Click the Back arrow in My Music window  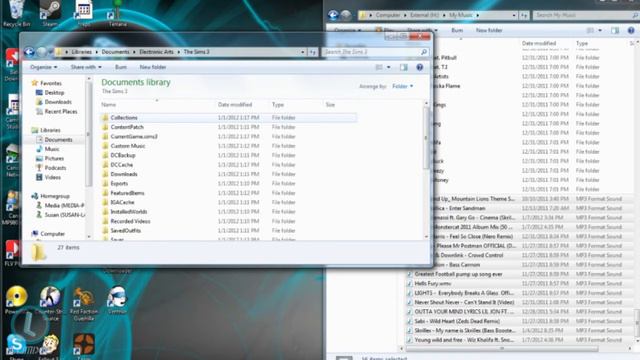333,15
